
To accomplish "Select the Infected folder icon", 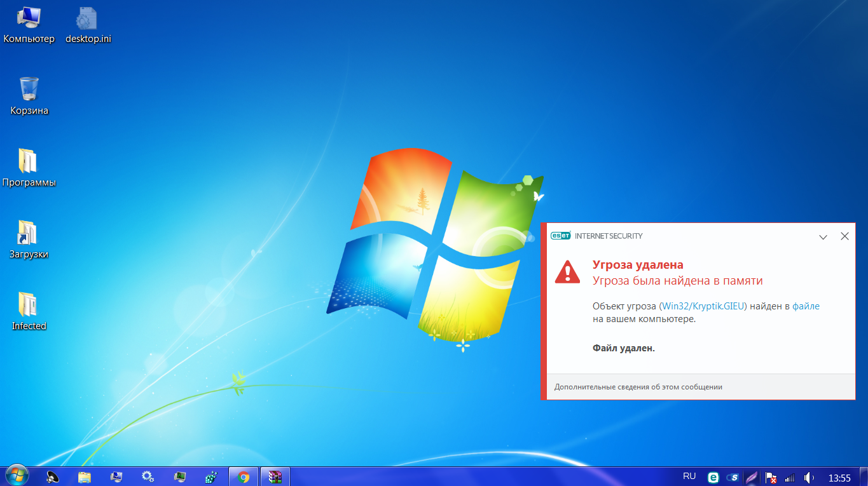I will pyautogui.click(x=29, y=312).
